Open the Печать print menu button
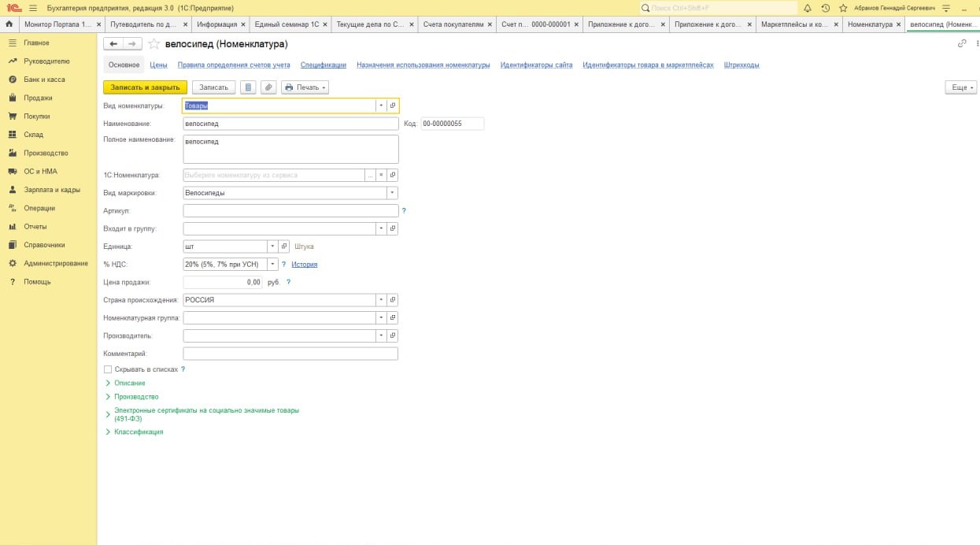The height and width of the screenshot is (545, 980). (x=305, y=87)
